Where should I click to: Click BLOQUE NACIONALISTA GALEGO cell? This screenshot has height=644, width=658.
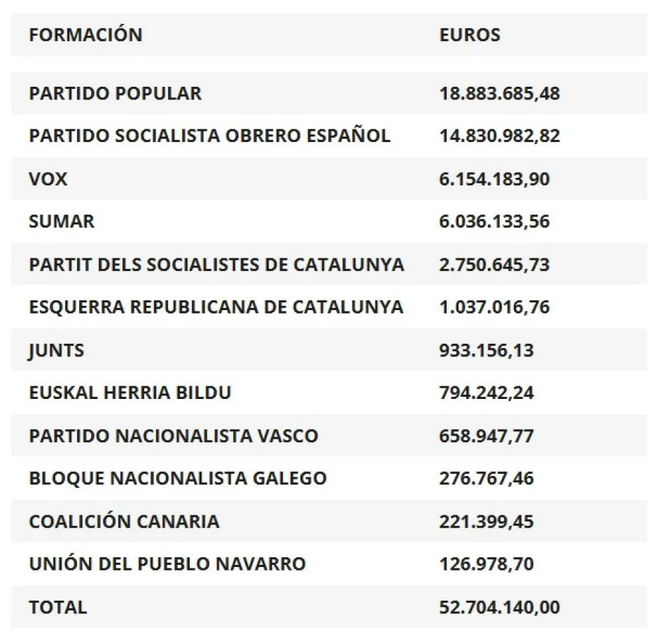click(178, 479)
